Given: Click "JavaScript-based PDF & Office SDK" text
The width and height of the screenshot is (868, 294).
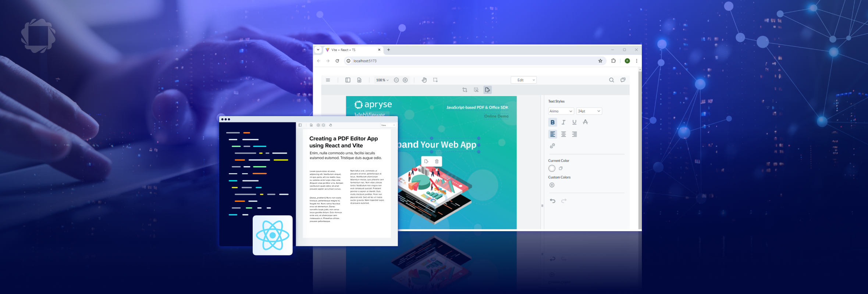Looking at the screenshot, I should (x=477, y=107).
